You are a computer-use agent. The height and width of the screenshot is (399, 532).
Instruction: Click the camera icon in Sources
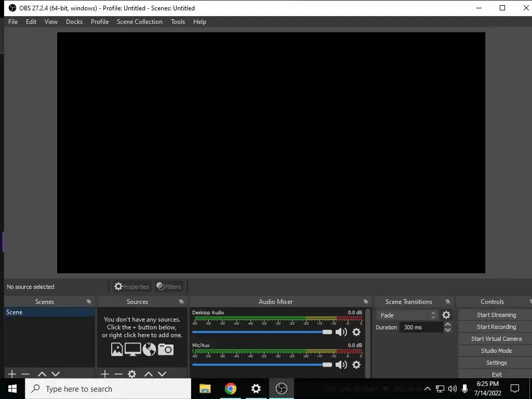pyautogui.click(x=166, y=349)
